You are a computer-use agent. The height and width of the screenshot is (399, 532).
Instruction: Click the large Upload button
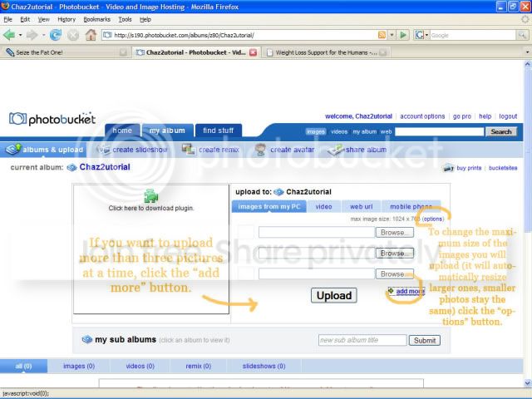click(x=334, y=296)
